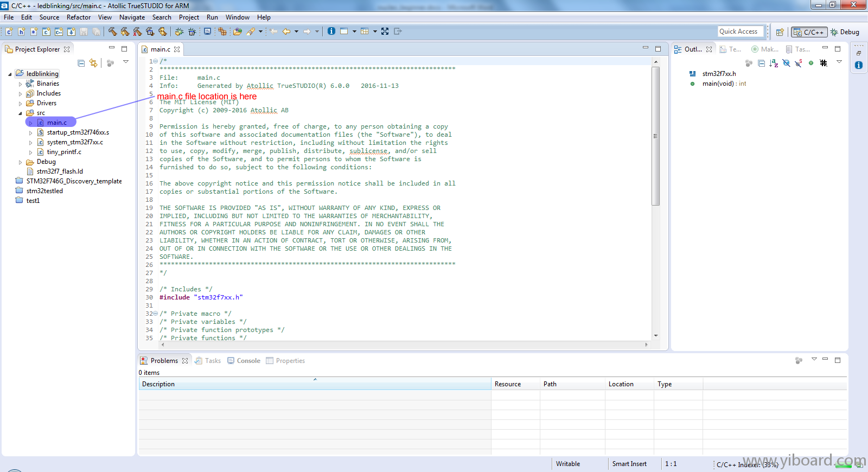Click the expand-arrows fullscreen toolbar icon
The width and height of the screenshot is (868, 472).
[x=385, y=31]
